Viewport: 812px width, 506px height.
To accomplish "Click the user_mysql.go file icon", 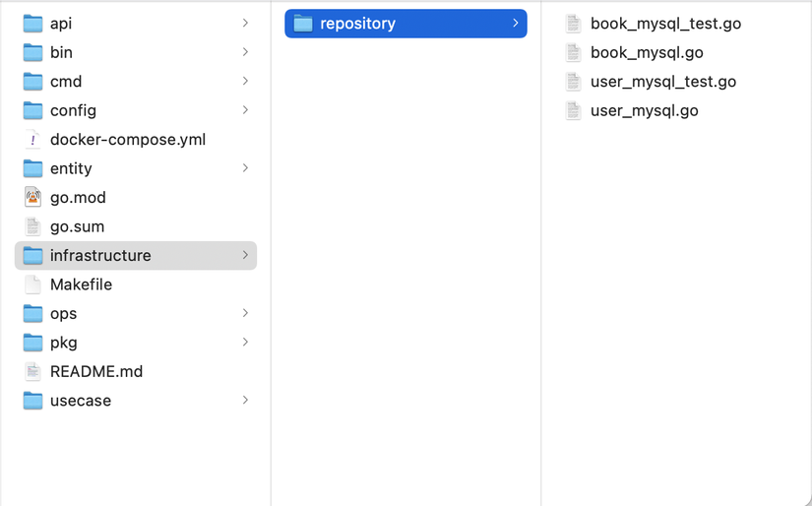I will coord(574,111).
